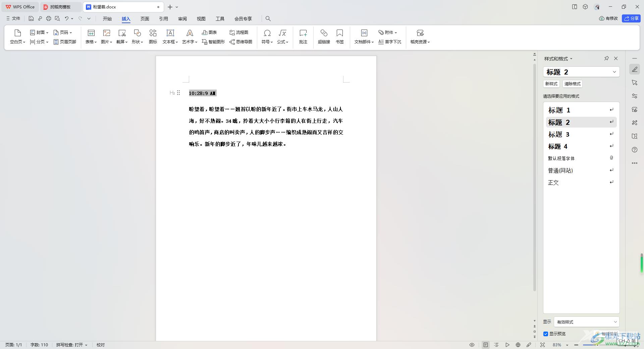
Task: Click the Undo arrow icon
Action: pyautogui.click(x=67, y=18)
